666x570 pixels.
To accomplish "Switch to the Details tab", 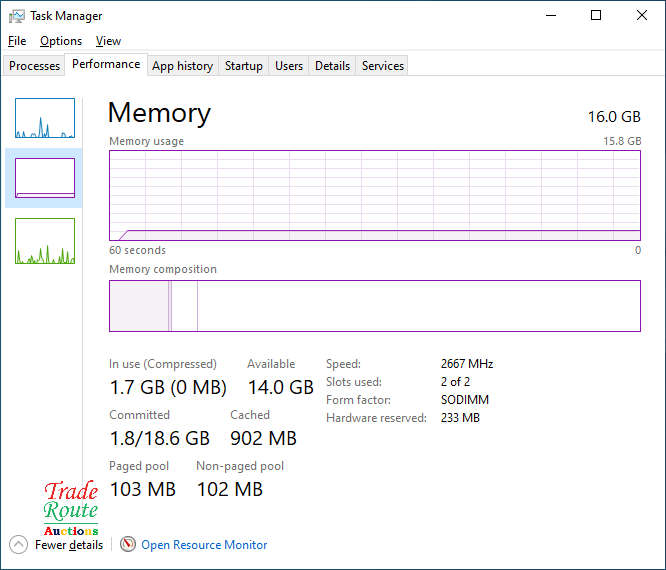I will pos(332,66).
